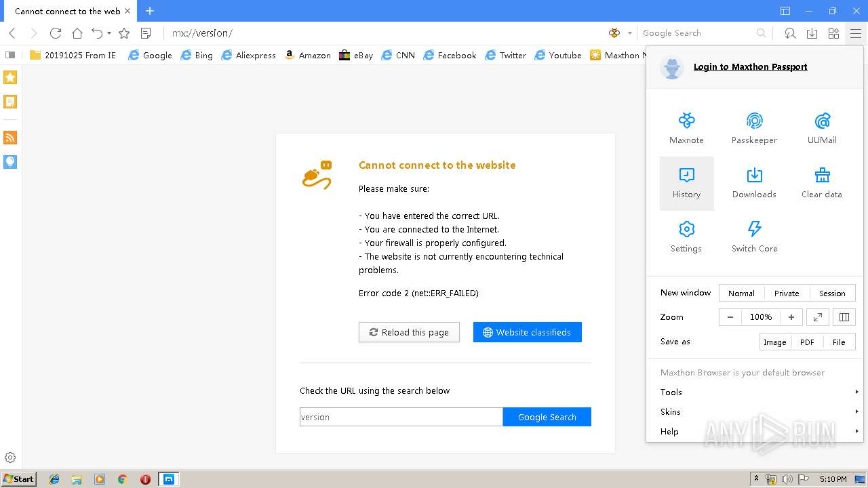Open the Windows Start button

click(18, 479)
